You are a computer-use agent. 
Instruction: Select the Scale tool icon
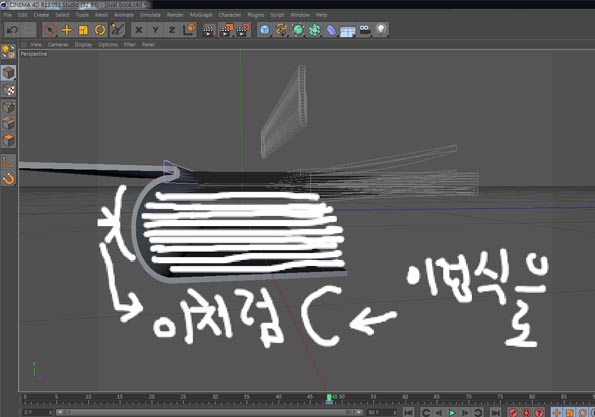(83, 30)
